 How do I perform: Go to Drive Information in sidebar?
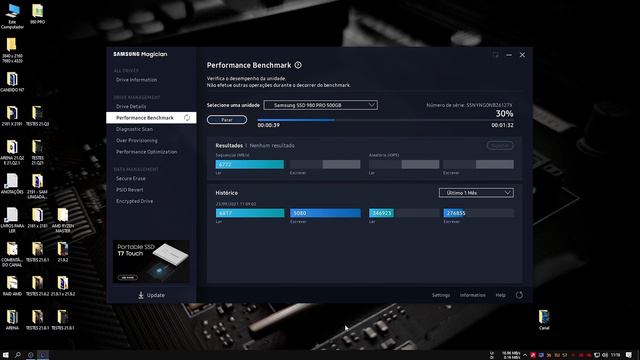click(x=136, y=80)
